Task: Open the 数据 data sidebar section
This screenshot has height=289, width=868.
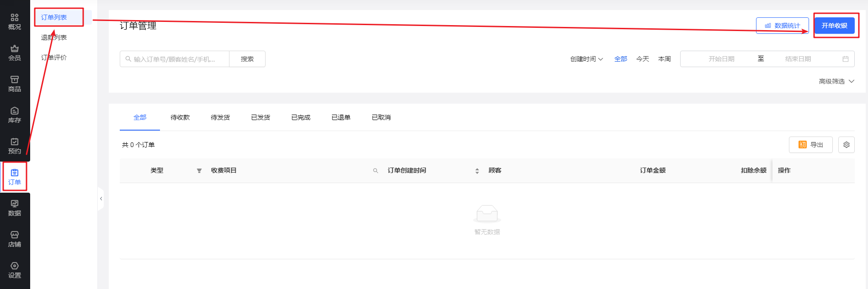Action: pos(15,208)
